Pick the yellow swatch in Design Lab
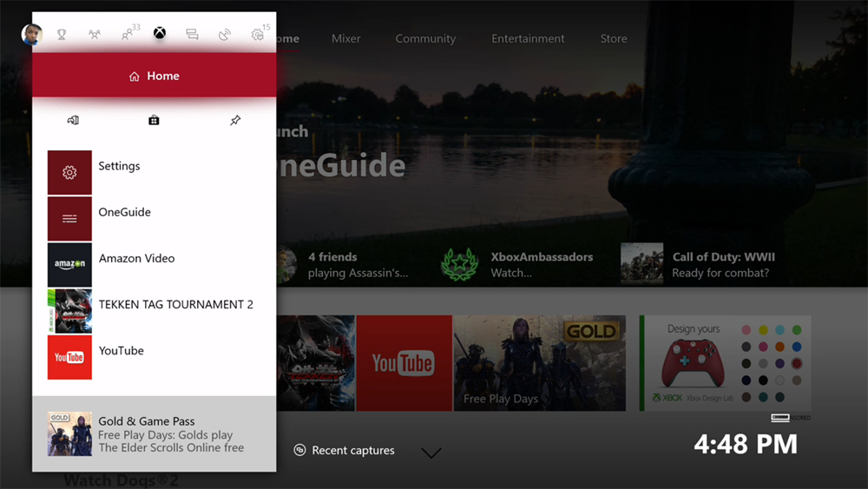The image size is (868, 489). (x=763, y=330)
